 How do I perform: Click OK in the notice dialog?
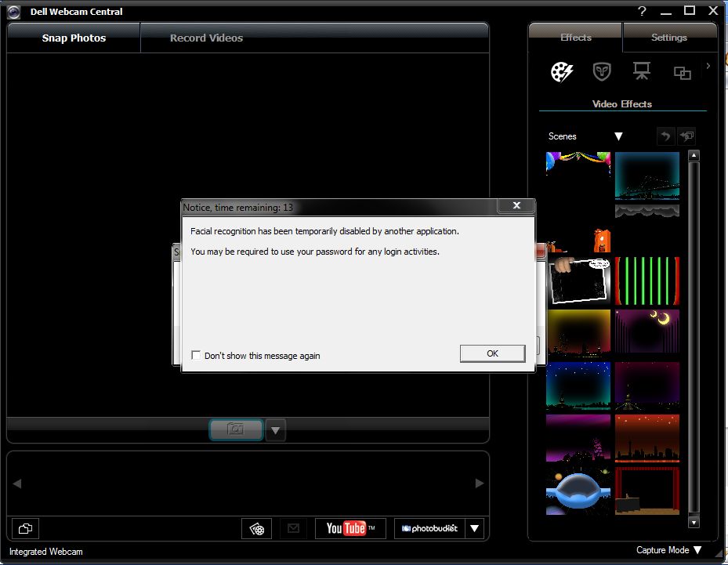point(493,353)
